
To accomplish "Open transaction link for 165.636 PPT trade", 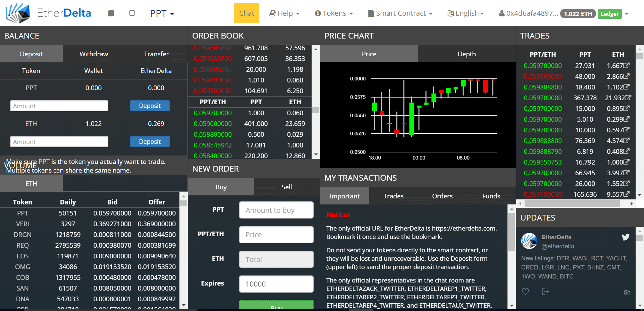I will [x=626, y=194].
